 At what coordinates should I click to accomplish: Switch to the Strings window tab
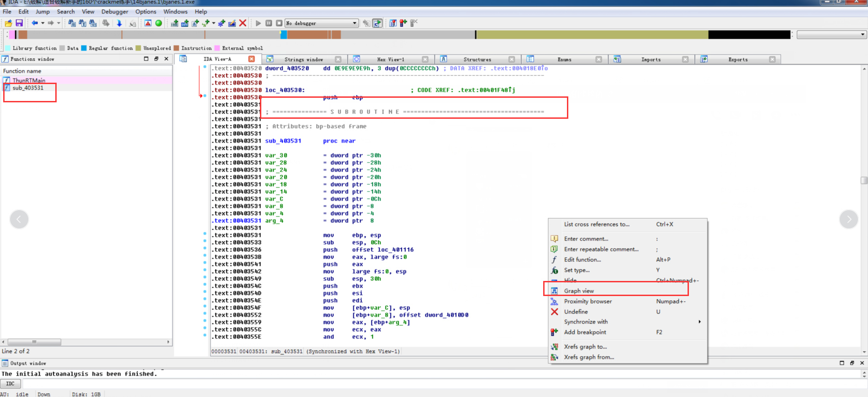[303, 59]
